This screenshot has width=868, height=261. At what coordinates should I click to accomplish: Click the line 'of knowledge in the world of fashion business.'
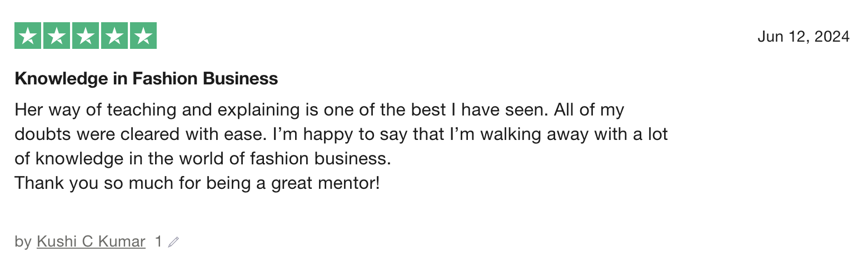pyautogui.click(x=203, y=159)
